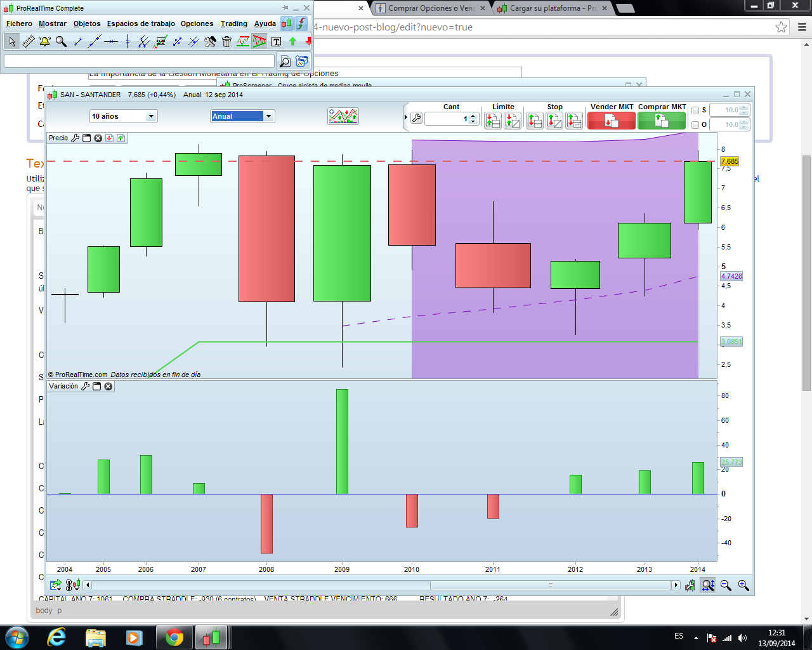
Task: Open the Windows Start menu
Action: point(17,637)
